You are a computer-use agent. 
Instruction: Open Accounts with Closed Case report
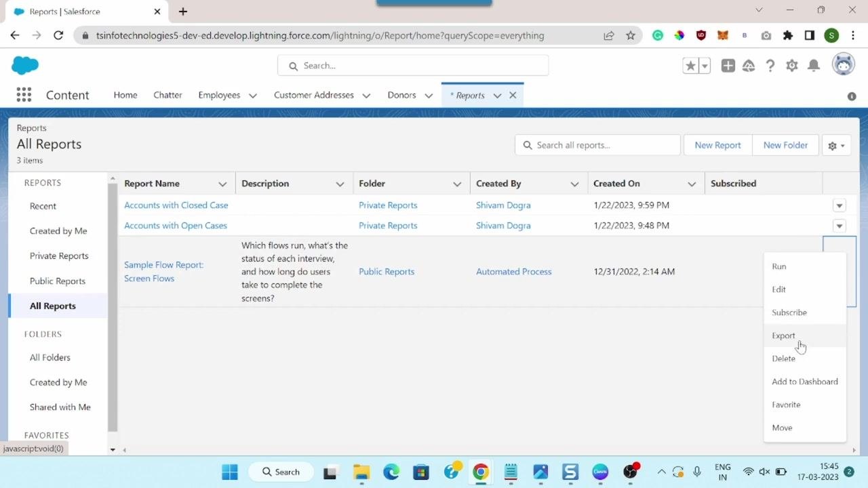coord(176,205)
